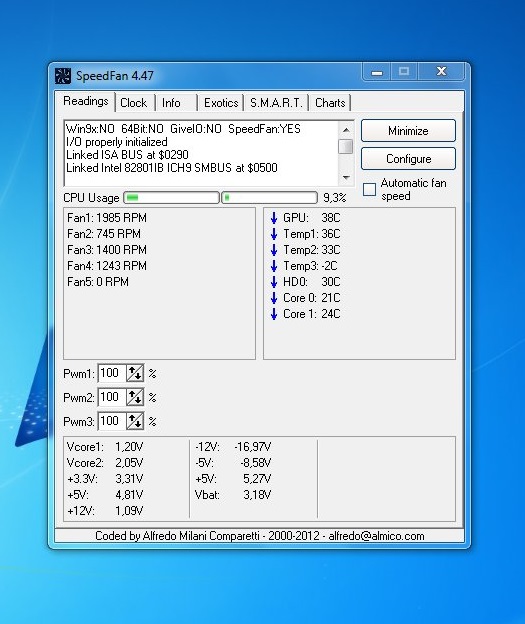
Task: Minimize SpeedFan via title bar button
Action: coord(377,72)
